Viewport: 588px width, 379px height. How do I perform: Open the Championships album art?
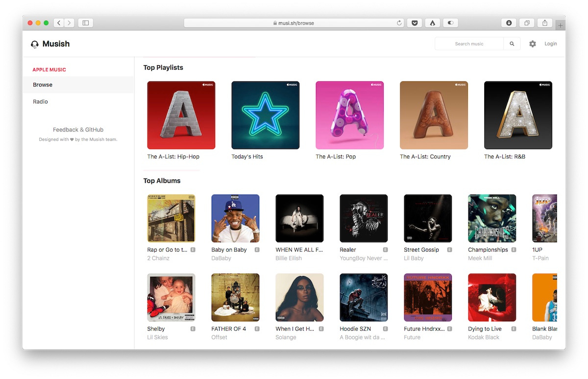pos(492,218)
